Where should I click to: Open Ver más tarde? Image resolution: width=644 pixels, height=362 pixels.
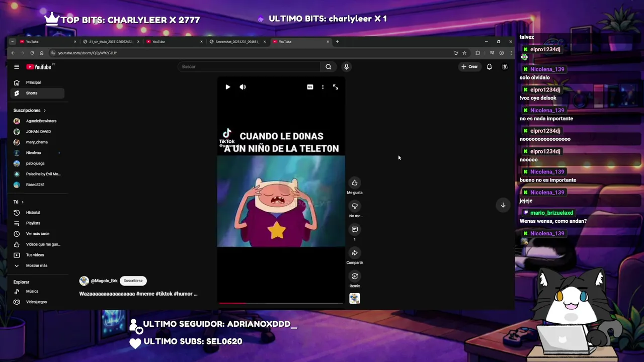pos(37,234)
